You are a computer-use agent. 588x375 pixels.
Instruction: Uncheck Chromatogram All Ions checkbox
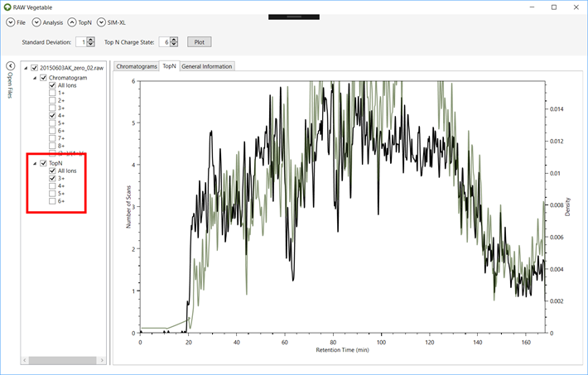click(x=52, y=85)
